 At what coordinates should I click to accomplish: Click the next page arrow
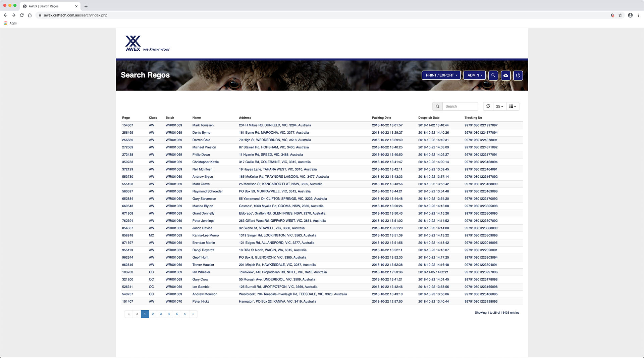tap(185, 314)
